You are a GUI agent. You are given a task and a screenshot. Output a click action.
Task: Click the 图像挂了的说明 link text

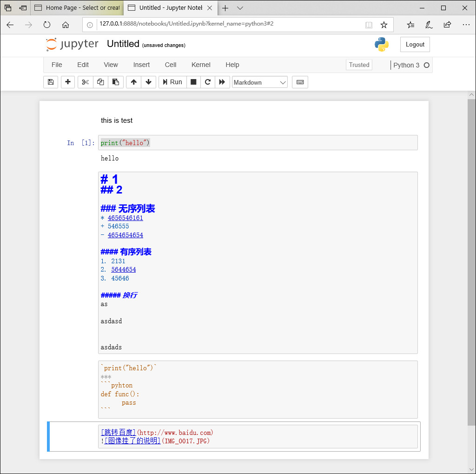[132, 441]
